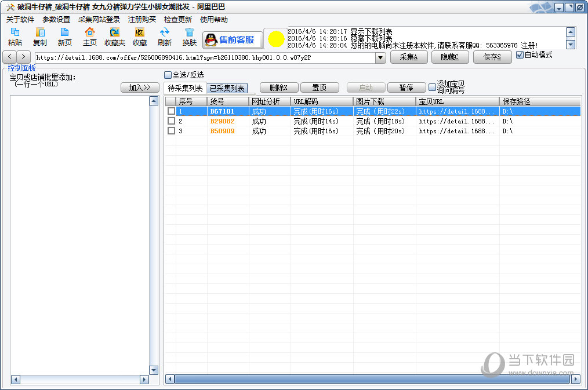Open the 检查更新 menu
Image resolution: width=588 pixels, height=390 pixels.
178,20
